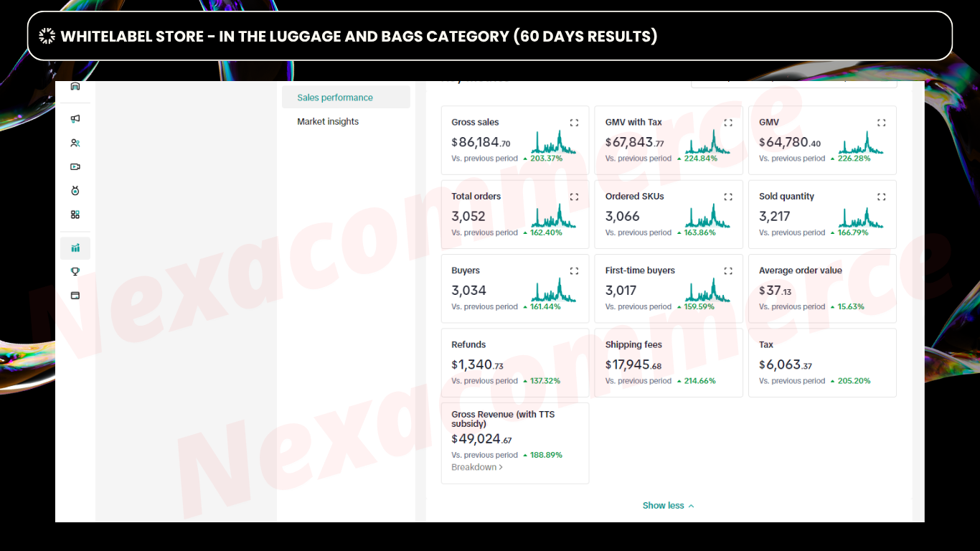The height and width of the screenshot is (551, 980).
Task: Expand the Gross sales chart fullscreen
Action: 574,123
